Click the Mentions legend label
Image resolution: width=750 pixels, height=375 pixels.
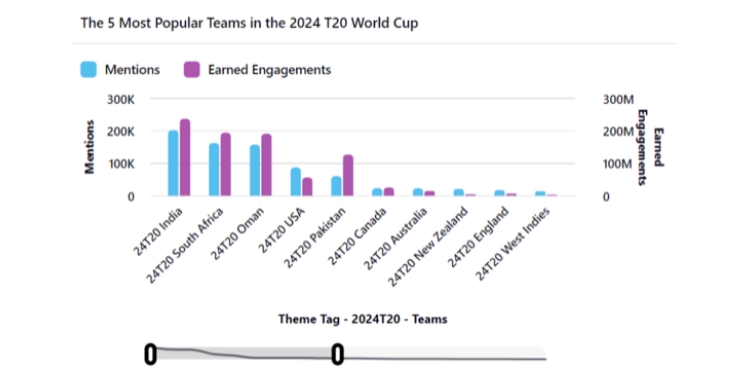coord(132,70)
